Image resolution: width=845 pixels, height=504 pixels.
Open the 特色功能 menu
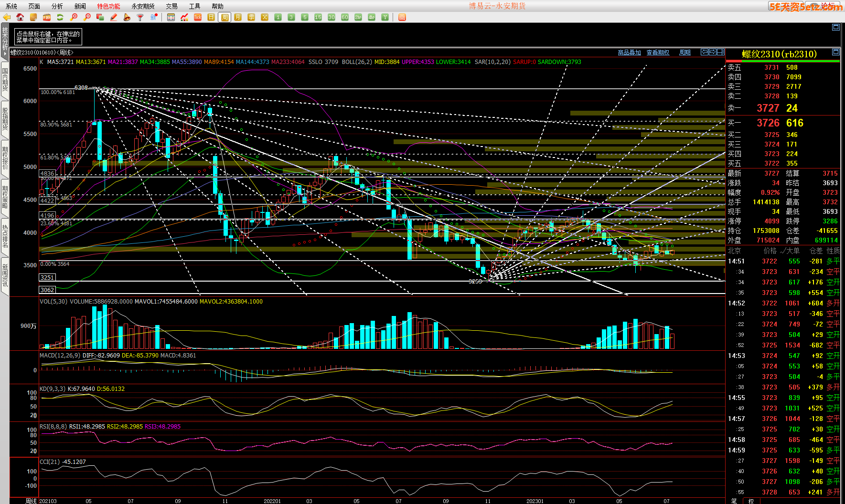point(108,6)
